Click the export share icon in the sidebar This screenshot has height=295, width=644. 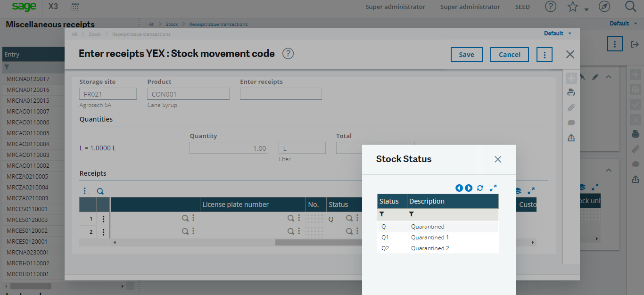tap(571, 138)
